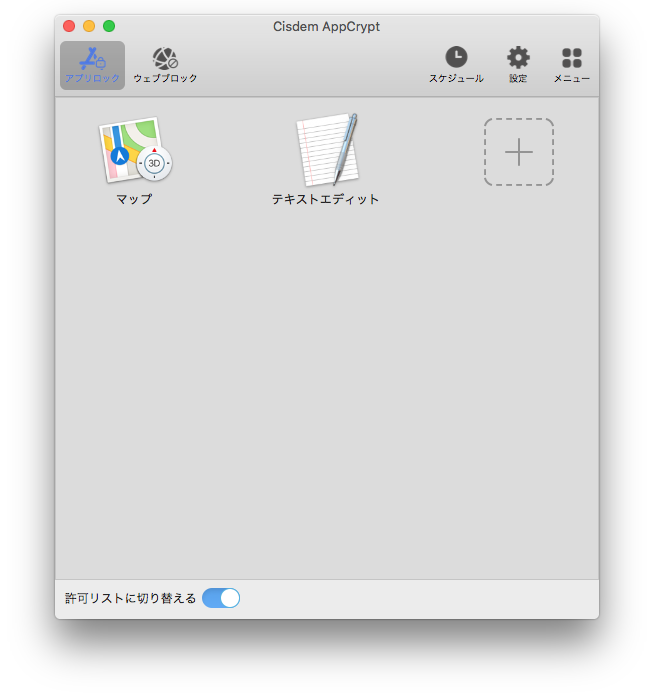Click the アプリロック text label

[x=92, y=78]
